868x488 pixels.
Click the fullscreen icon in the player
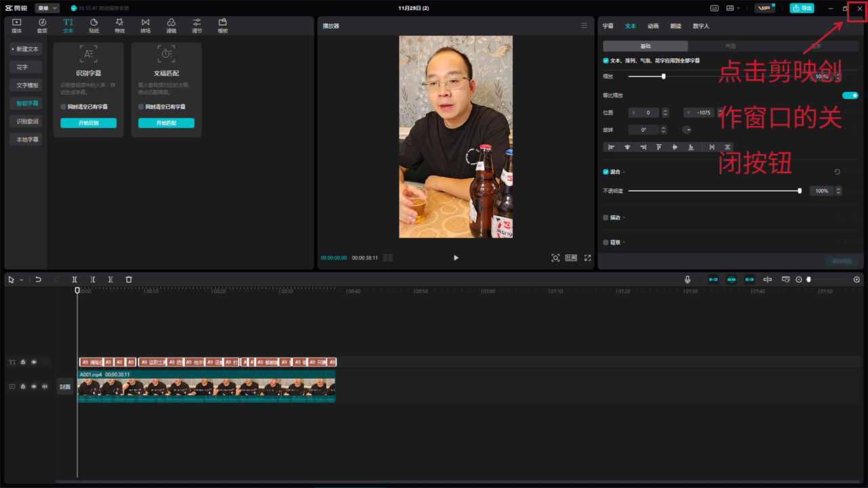(588, 258)
